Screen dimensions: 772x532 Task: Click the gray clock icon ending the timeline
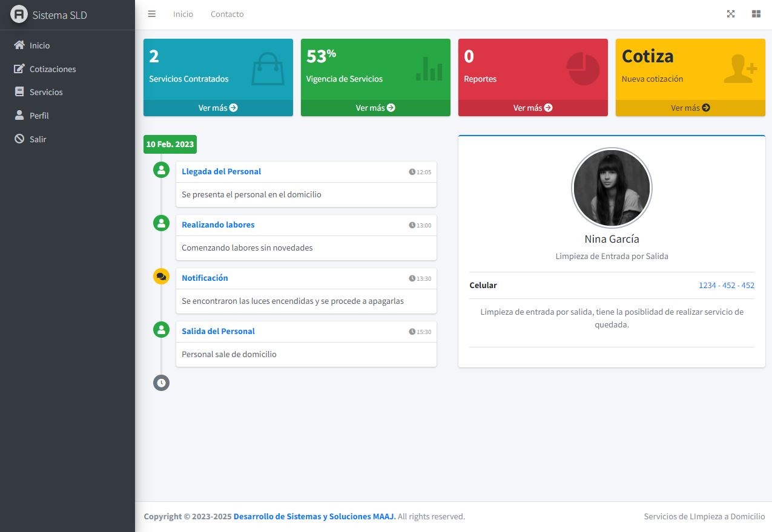(x=161, y=383)
